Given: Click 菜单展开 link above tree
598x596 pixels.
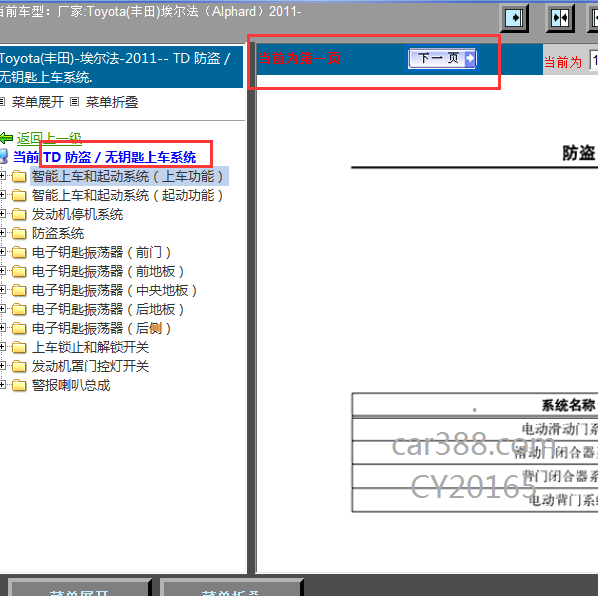Looking at the screenshot, I should (x=37, y=102).
